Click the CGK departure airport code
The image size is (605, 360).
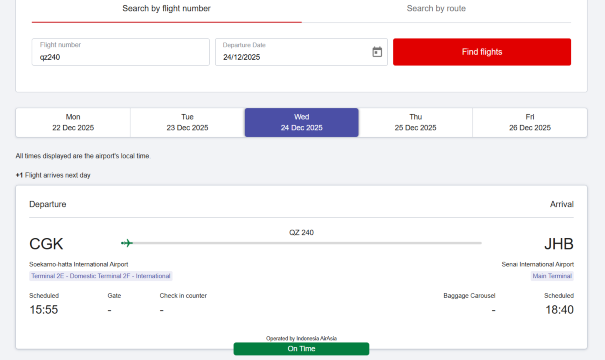tap(46, 244)
